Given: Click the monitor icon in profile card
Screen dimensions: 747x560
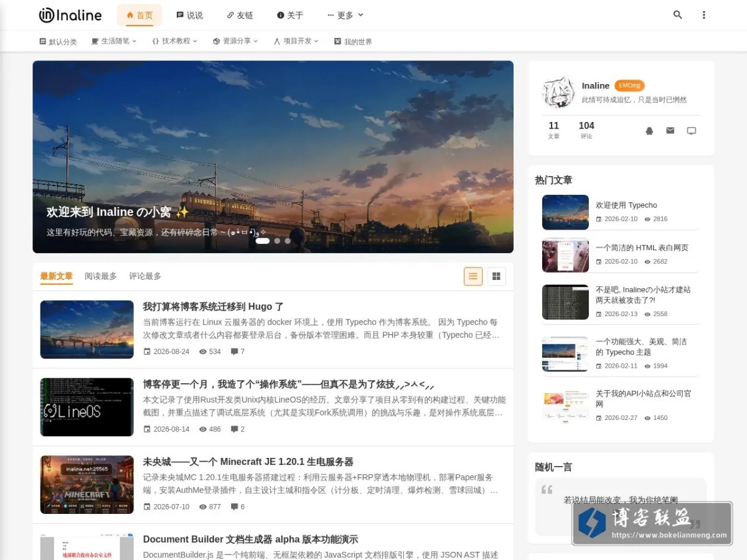Looking at the screenshot, I should click(x=691, y=131).
